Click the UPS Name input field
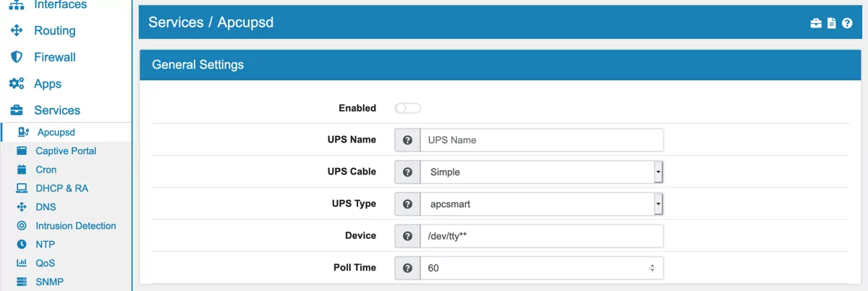 pyautogui.click(x=542, y=140)
